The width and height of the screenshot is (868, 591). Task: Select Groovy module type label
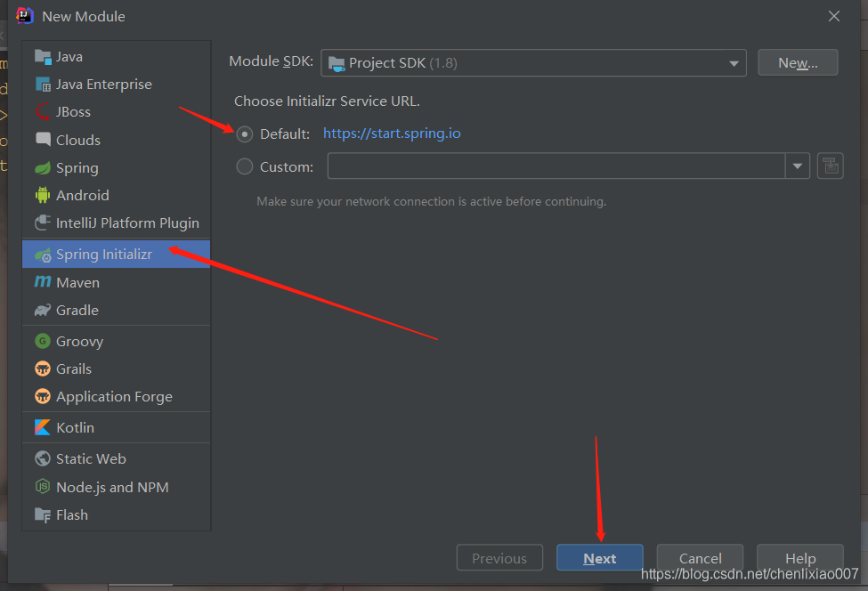point(80,342)
